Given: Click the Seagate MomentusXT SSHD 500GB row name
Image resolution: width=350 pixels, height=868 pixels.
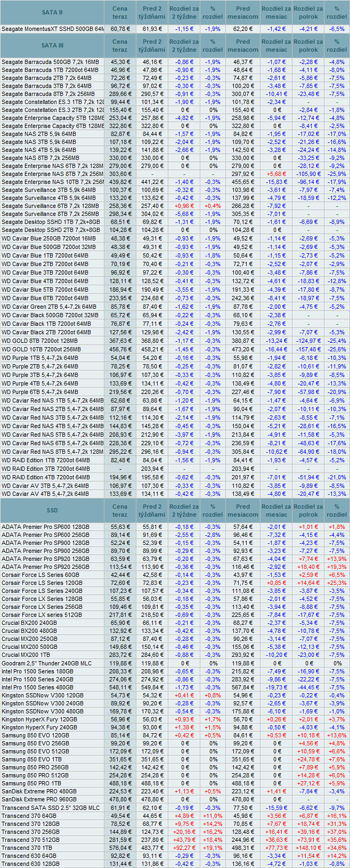Looking at the screenshot, I should pyautogui.click(x=52, y=28).
